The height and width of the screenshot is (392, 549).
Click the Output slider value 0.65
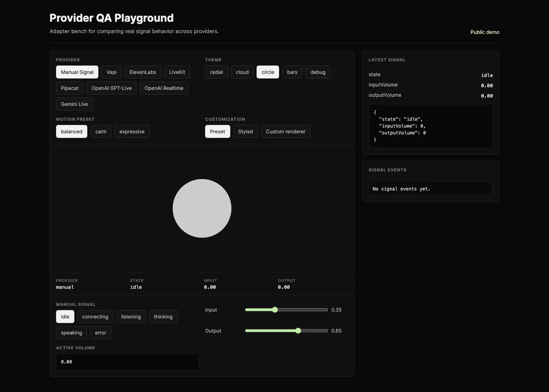(336, 331)
